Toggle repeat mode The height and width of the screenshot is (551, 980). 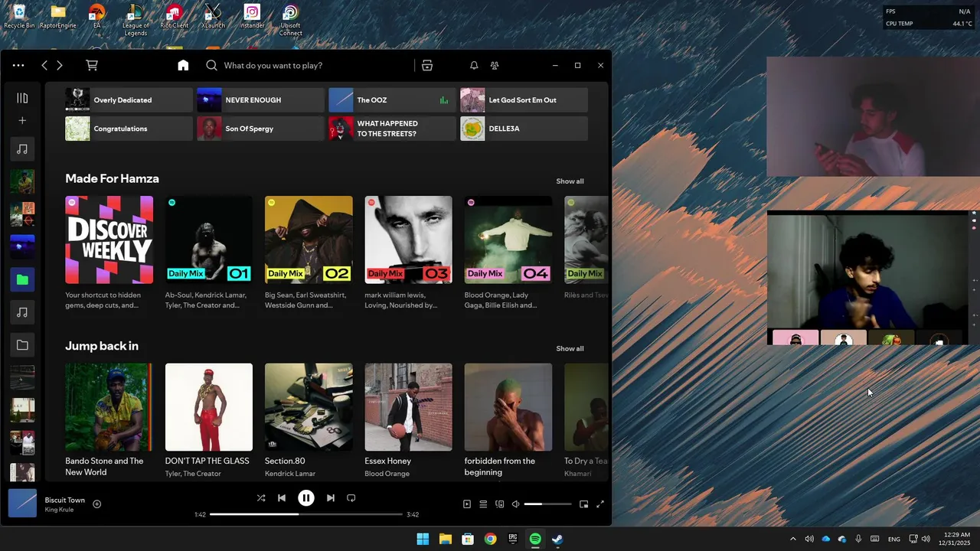351,498
